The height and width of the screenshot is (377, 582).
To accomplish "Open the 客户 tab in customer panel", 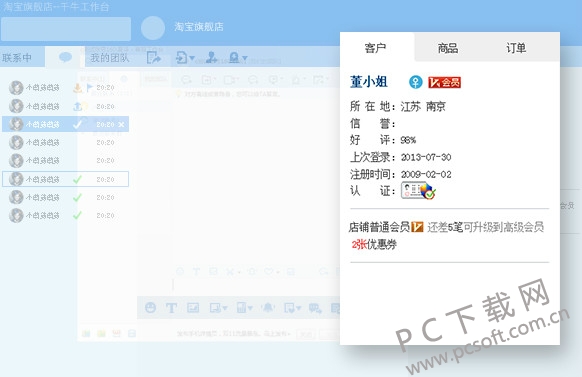I will click(377, 47).
